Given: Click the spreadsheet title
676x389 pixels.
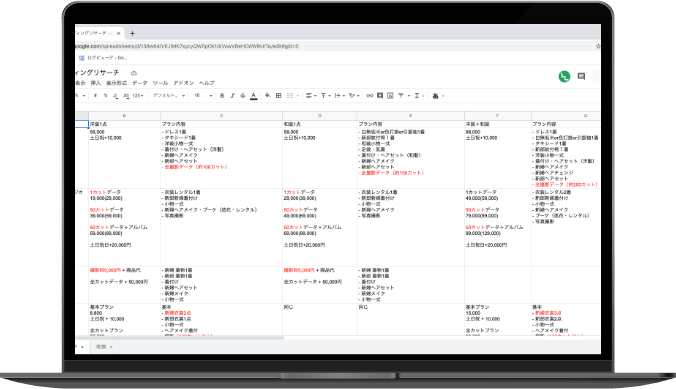Looking at the screenshot, I should 97,72.
